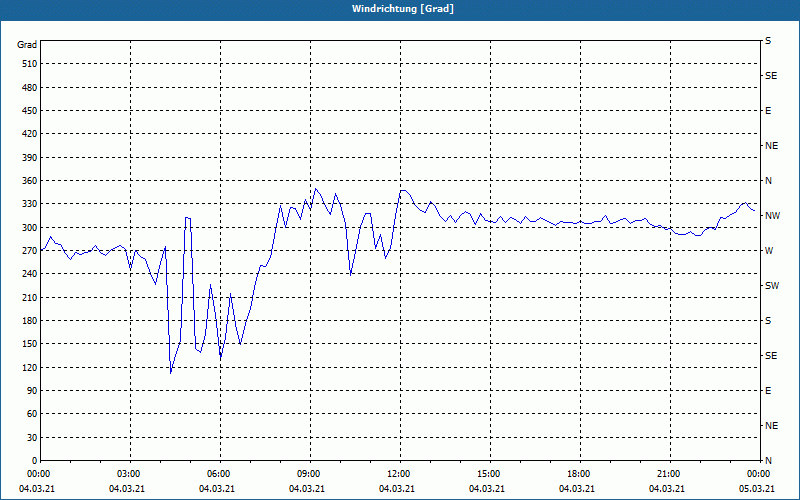Click the 05.03.21 date label
Screen dimensions: 800x500
(x=757, y=489)
